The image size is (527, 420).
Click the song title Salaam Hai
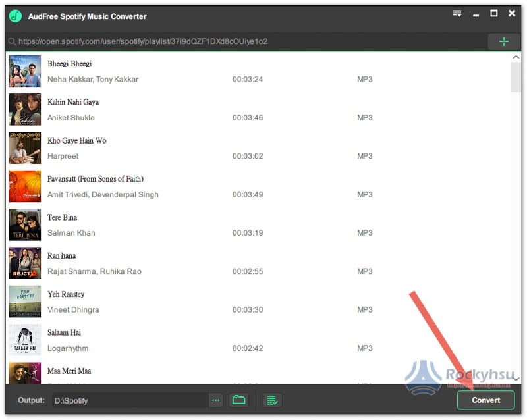[64, 332]
